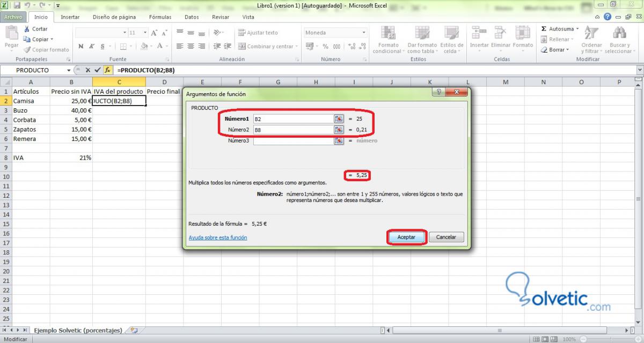Click Ajustar texto wrap button
644x343 pixels.
pyautogui.click(x=258, y=33)
